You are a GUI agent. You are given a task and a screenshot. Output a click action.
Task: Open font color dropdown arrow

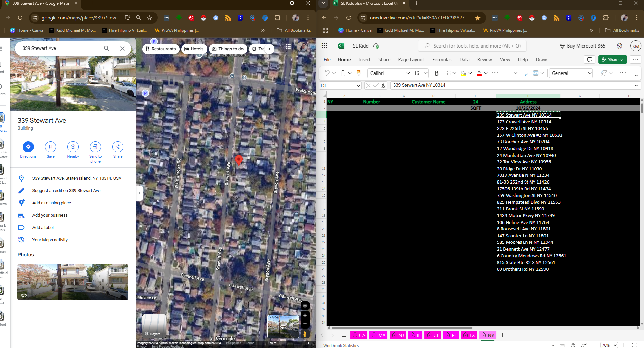coord(486,73)
